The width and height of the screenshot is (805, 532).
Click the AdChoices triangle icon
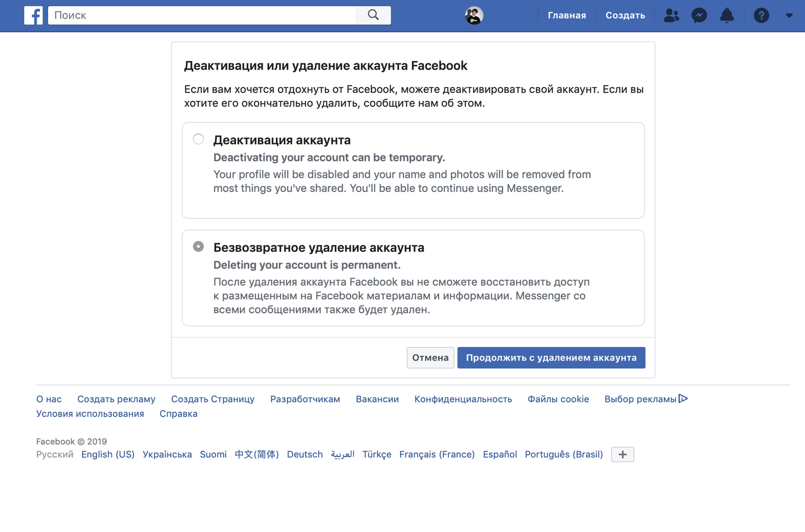click(683, 398)
